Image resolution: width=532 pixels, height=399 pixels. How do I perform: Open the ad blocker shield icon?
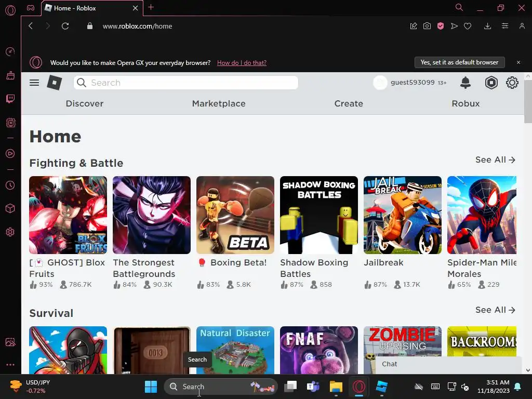point(441,26)
